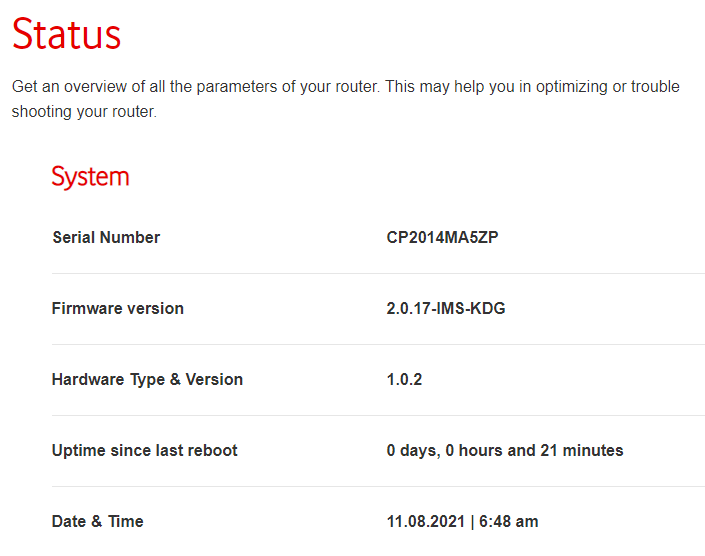
Task: Click the divider line below Serial Number row
Action: (x=378, y=273)
